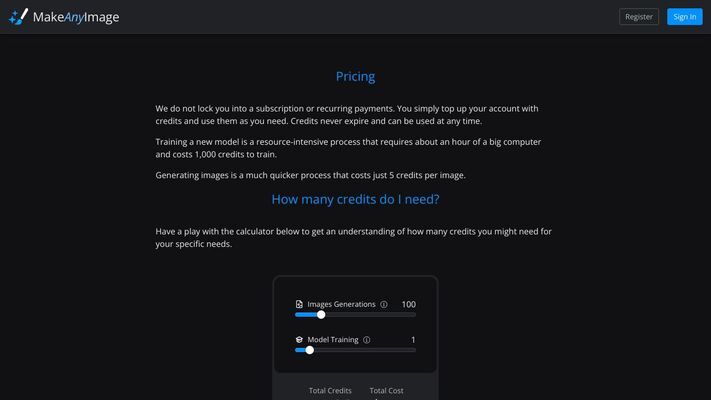Image resolution: width=711 pixels, height=400 pixels.
Task: Click the Model Training graduation cap icon
Action: (x=299, y=340)
